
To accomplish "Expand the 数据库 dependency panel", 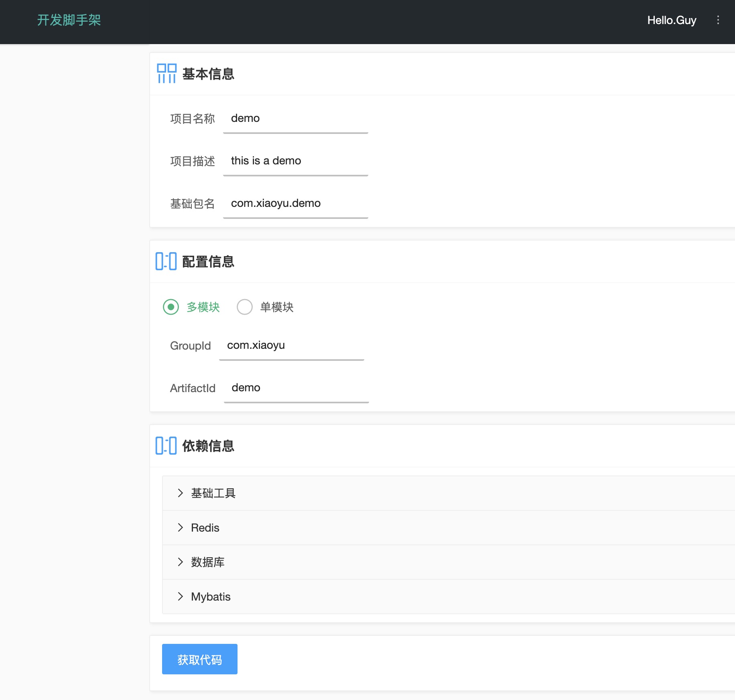I will click(449, 562).
